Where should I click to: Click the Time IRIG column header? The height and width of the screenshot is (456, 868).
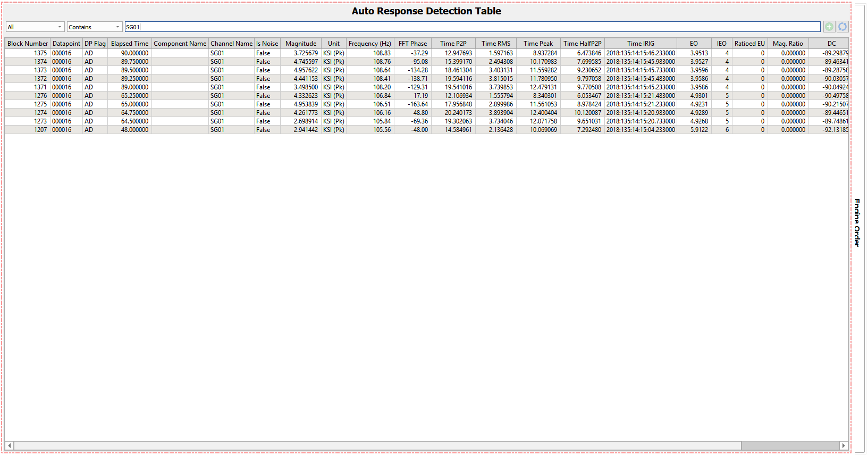click(x=641, y=44)
